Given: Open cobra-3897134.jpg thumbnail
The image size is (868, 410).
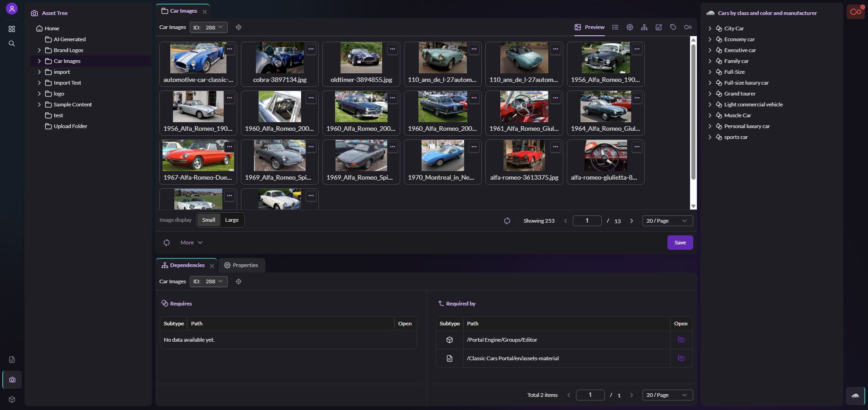Looking at the screenshot, I should point(280,64).
